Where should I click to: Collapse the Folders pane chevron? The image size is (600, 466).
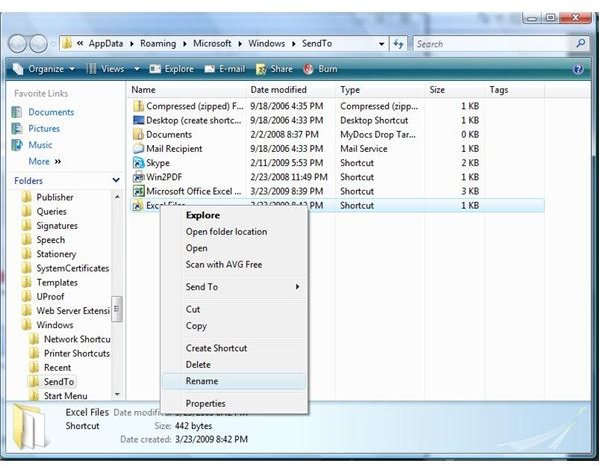116,180
